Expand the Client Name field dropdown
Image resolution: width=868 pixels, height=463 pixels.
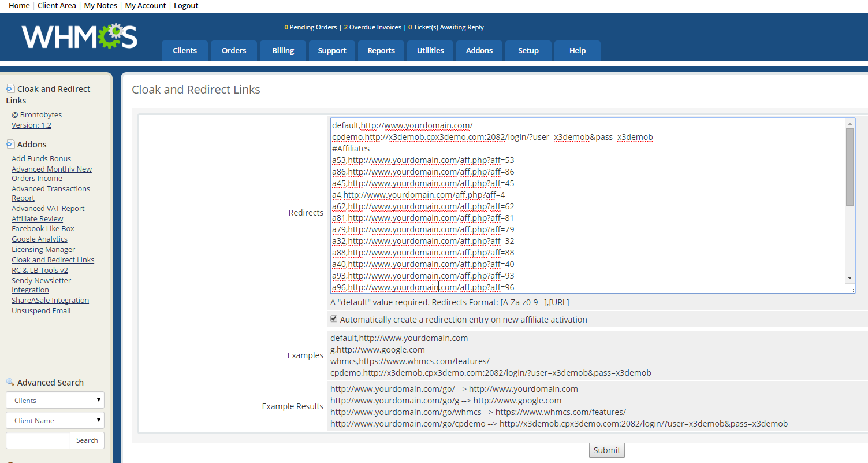(x=55, y=420)
